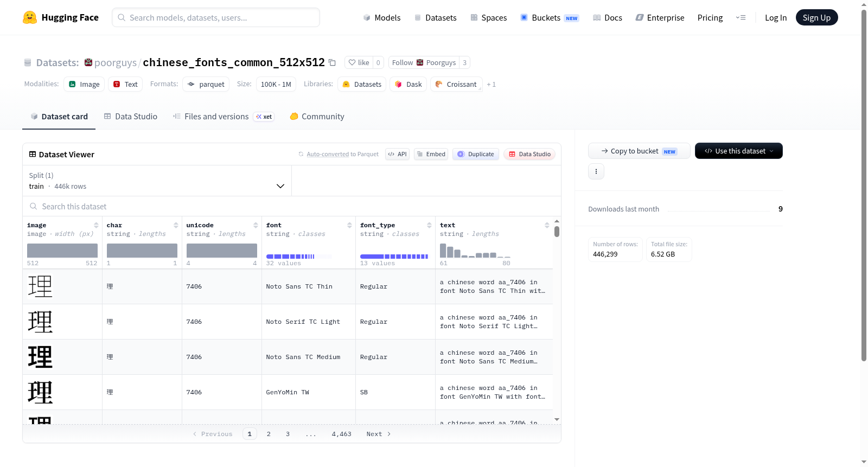
Task: Open the navigation overflow menu icon
Action: (741, 18)
